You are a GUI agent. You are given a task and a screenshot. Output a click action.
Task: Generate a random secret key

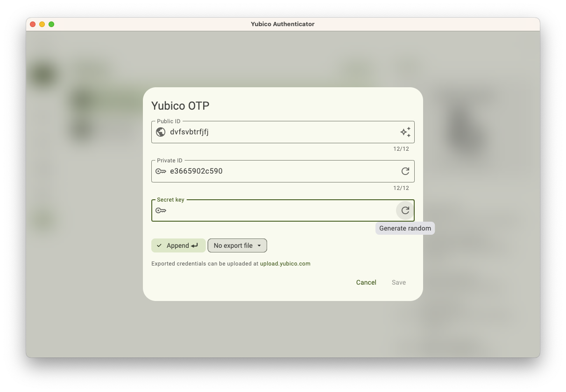(x=405, y=210)
